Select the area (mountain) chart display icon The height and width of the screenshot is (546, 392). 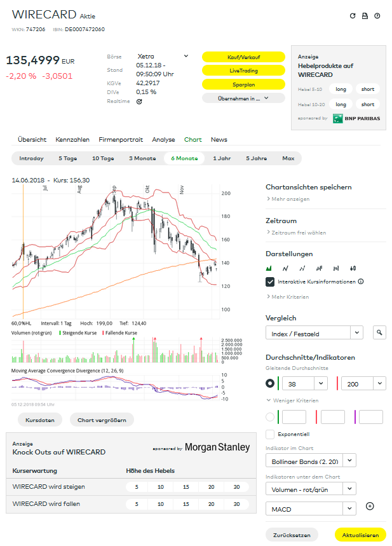(268, 268)
